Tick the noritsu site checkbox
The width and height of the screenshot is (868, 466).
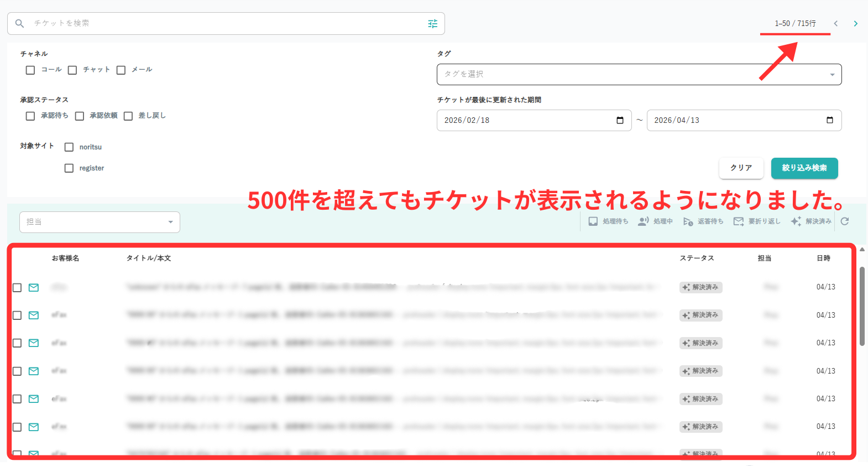point(69,147)
